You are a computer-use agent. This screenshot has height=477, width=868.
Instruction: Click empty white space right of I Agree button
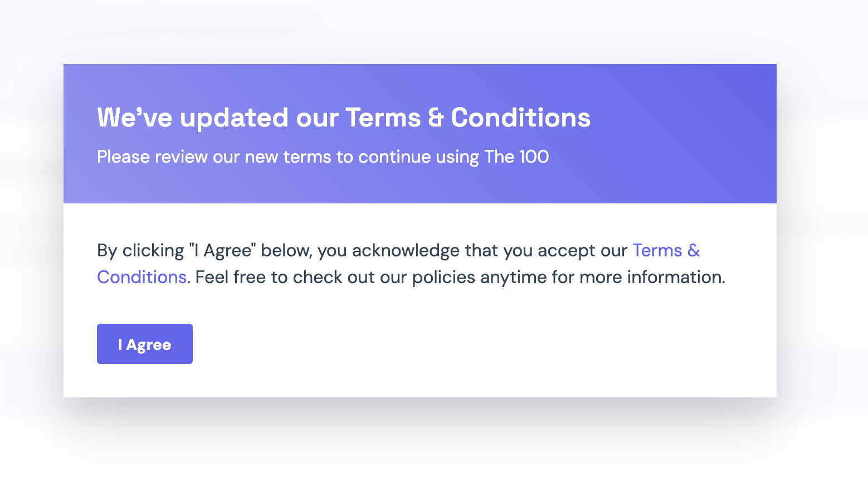point(446,345)
